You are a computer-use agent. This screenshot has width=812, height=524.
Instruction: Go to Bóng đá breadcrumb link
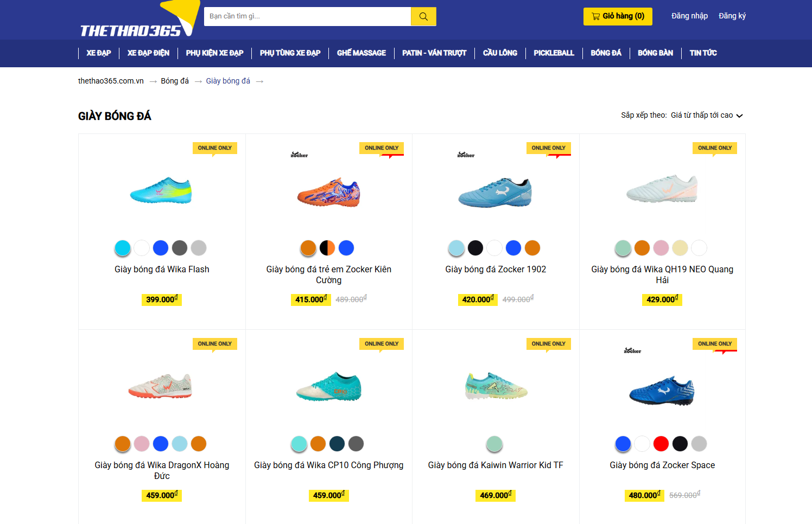175,81
